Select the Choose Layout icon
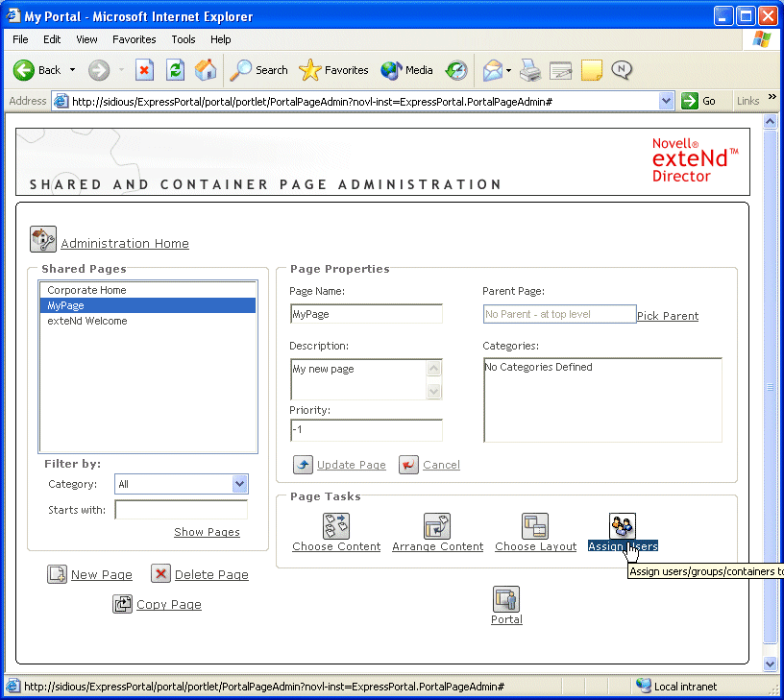The height and width of the screenshot is (700, 784). pyautogui.click(x=535, y=526)
